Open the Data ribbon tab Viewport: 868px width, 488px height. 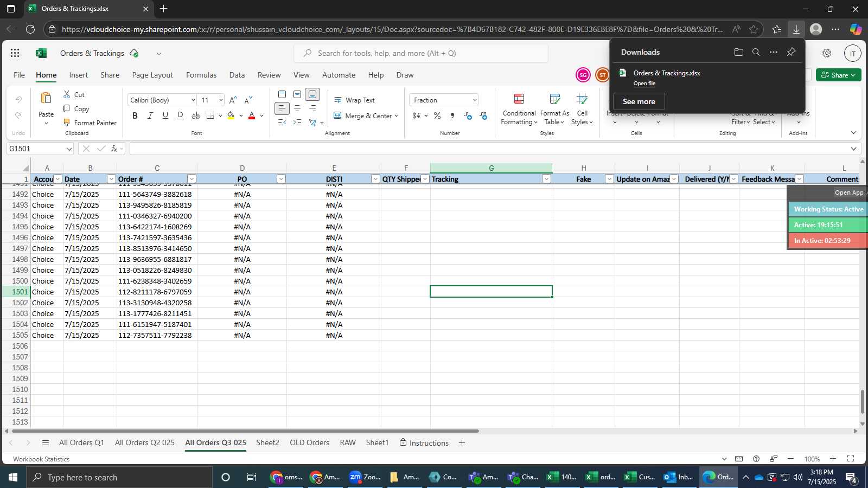pyautogui.click(x=237, y=75)
